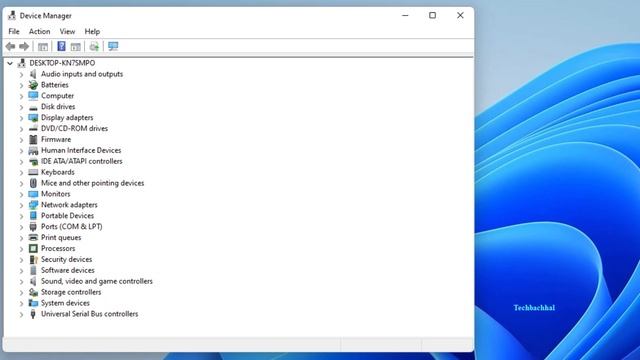
Task: Click the scan for hardware changes icon
Action: coord(113,46)
